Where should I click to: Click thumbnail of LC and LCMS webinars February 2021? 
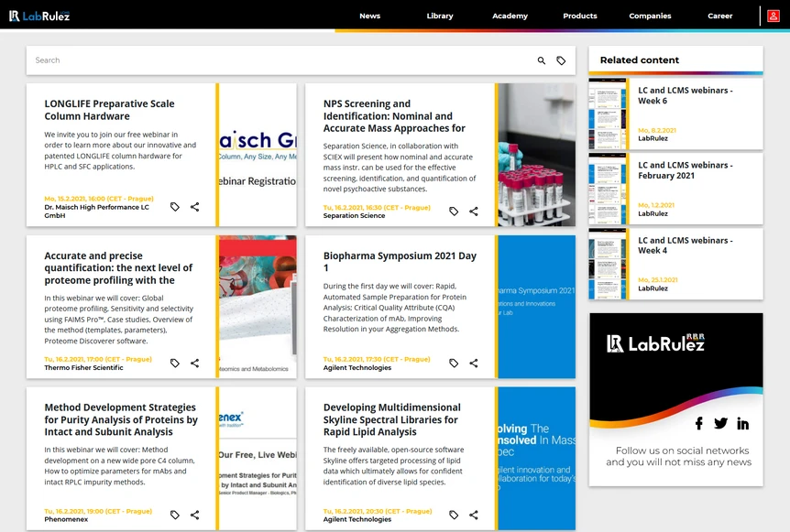coord(608,189)
